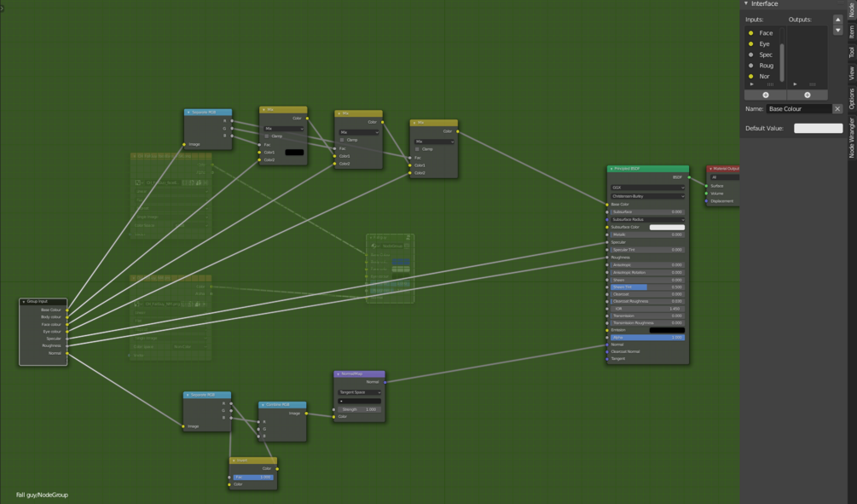Click the black Emission color swatch

click(667, 330)
